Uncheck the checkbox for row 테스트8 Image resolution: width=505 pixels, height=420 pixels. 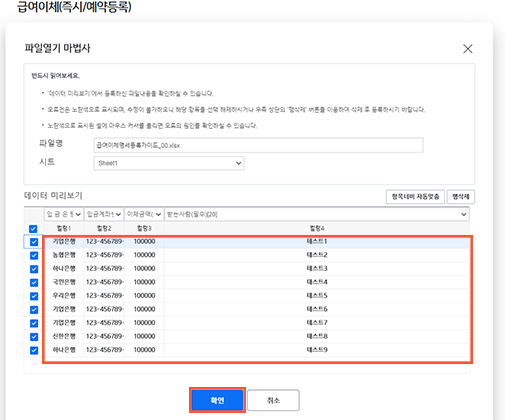click(34, 337)
